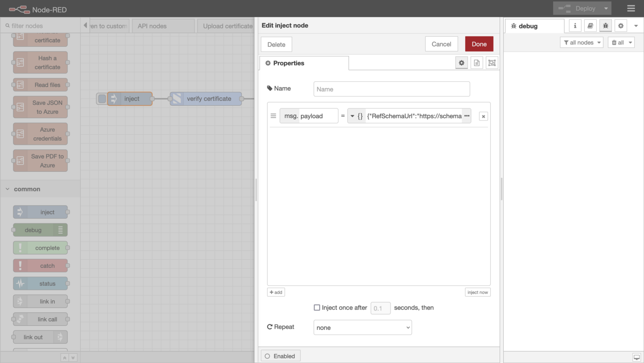The height and width of the screenshot is (363, 644).
Task: Open the payload value type selector
Action: (x=356, y=116)
